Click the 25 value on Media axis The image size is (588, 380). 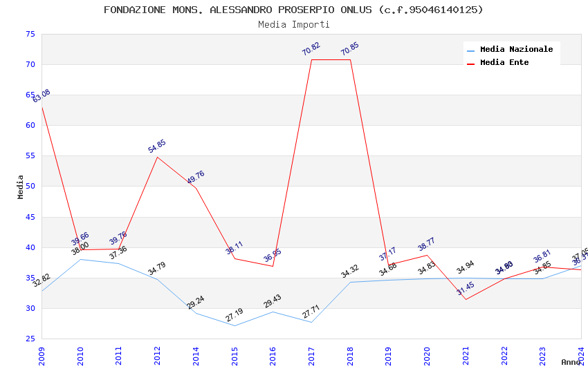pyautogui.click(x=30, y=339)
